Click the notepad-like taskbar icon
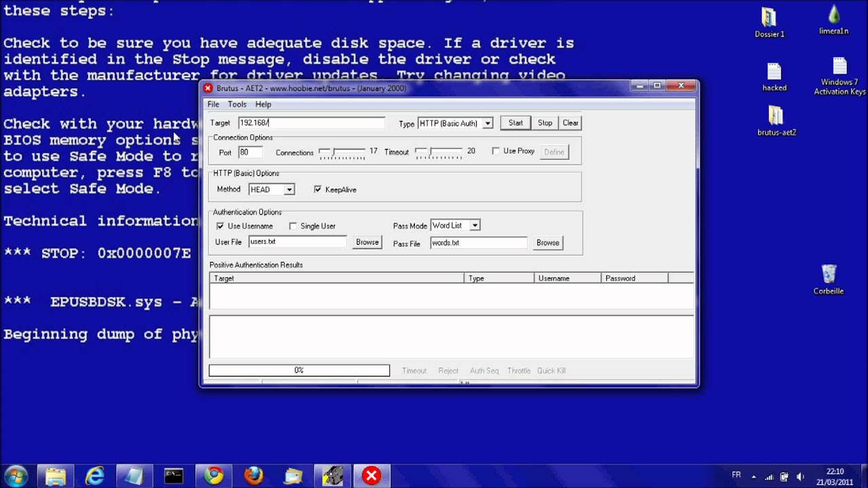Image resolution: width=868 pixels, height=488 pixels. click(x=134, y=476)
